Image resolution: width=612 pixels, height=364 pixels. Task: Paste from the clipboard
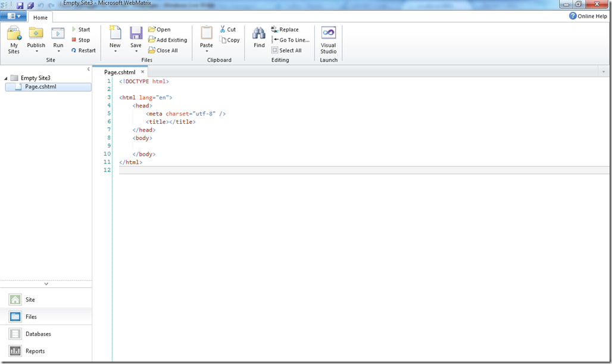click(207, 33)
